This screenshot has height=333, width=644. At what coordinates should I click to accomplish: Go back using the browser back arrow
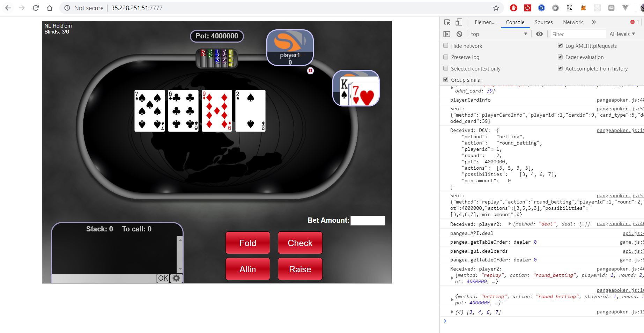[x=8, y=8]
